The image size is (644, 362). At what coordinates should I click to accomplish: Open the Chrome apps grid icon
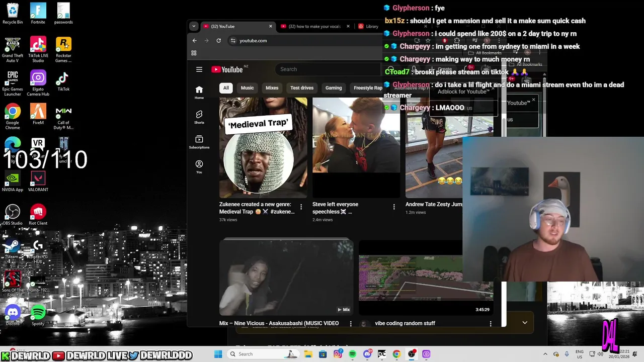coord(194,53)
